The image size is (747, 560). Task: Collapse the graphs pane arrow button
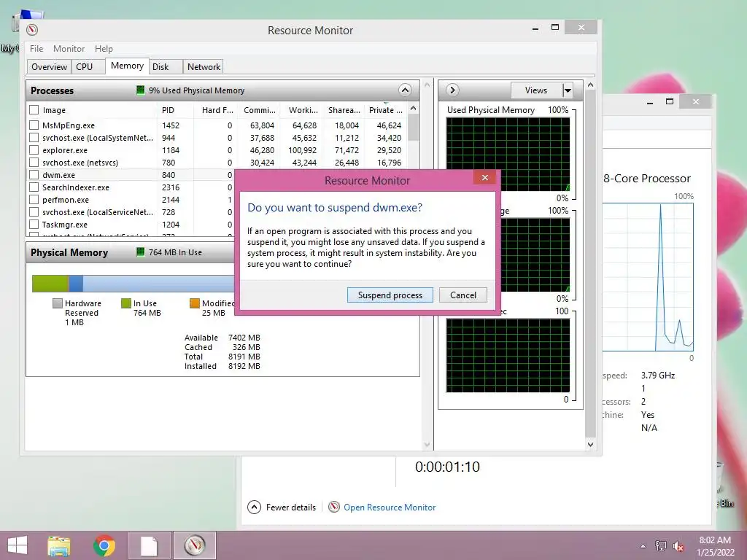pyautogui.click(x=452, y=90)
